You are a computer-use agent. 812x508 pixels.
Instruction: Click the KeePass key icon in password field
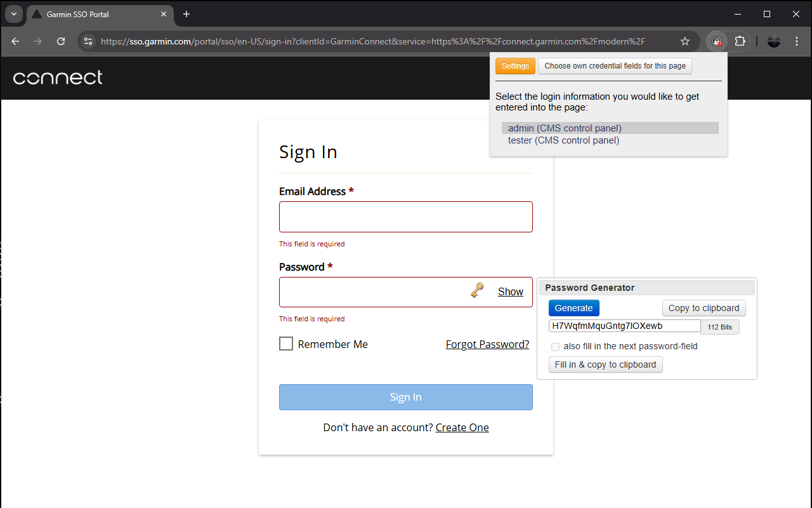[x=477, y=291]
